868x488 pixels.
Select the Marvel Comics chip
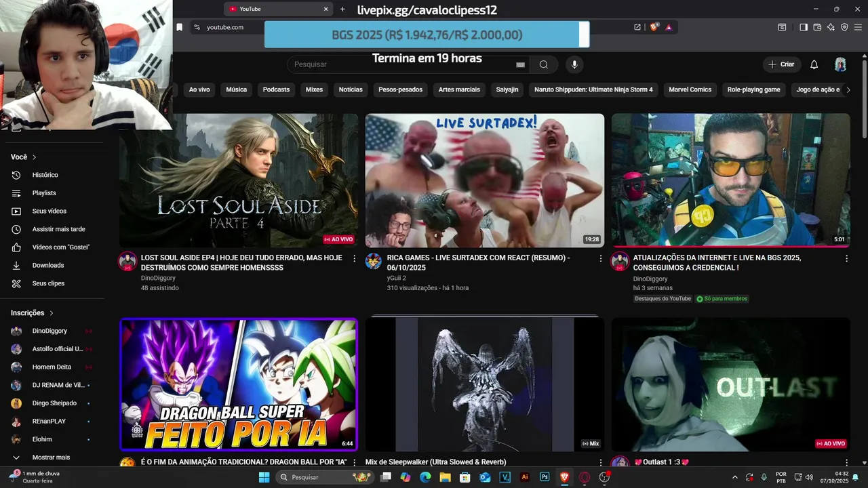pos(690,89)
